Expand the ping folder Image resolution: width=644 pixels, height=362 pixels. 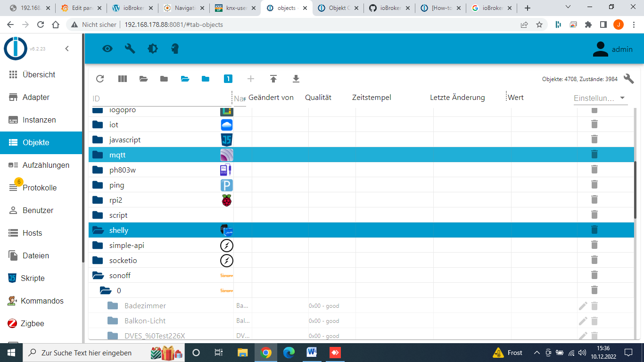click(x=98, y=185)
